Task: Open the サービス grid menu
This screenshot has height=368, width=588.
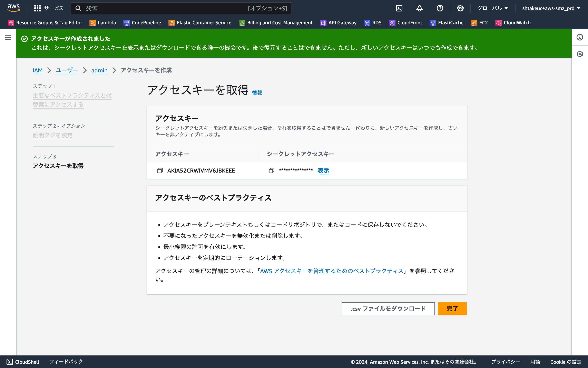Action: 49,8
